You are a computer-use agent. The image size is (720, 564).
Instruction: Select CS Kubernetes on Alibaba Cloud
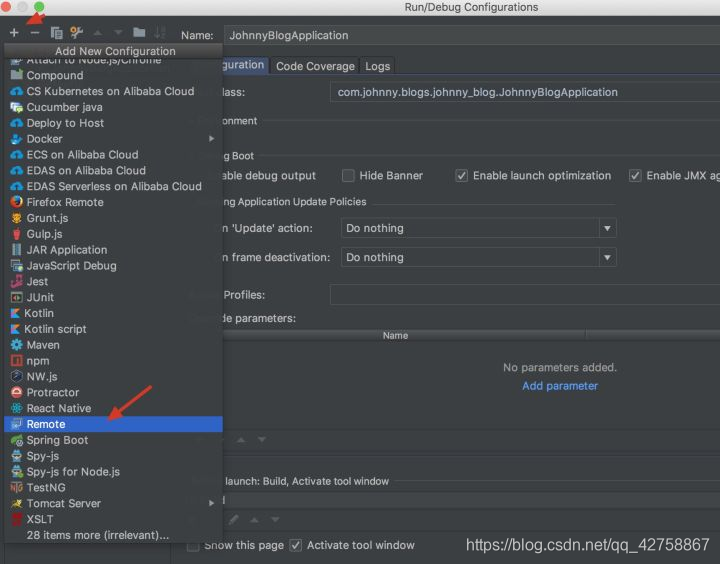click(x=113, y=91)
